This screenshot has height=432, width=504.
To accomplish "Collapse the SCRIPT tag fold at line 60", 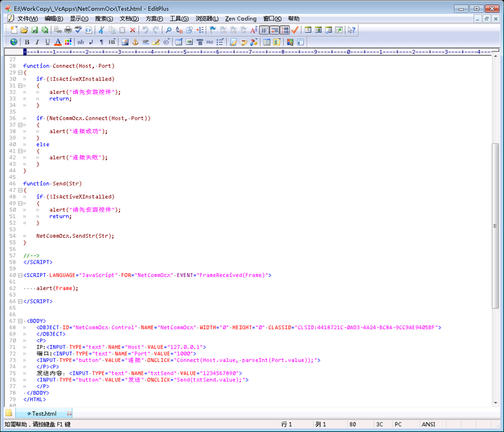I will 20,276.
